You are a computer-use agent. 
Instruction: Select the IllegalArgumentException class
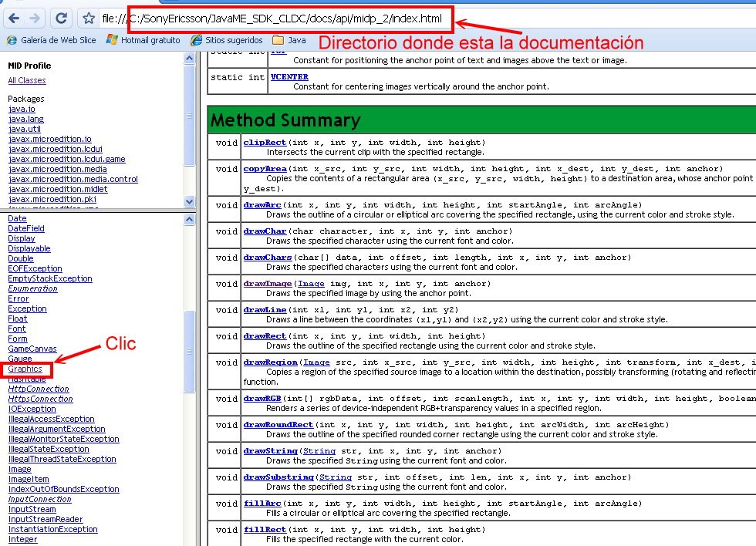pos(56,429)
